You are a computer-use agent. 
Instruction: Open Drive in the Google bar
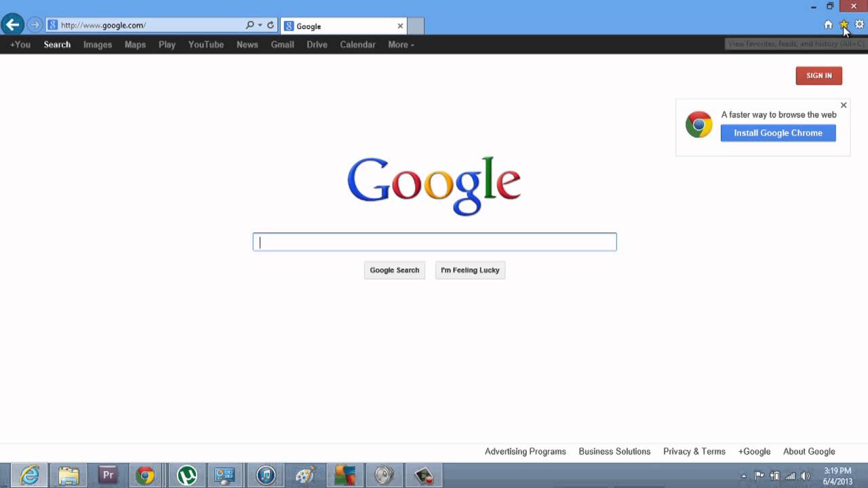pos(317,45)
